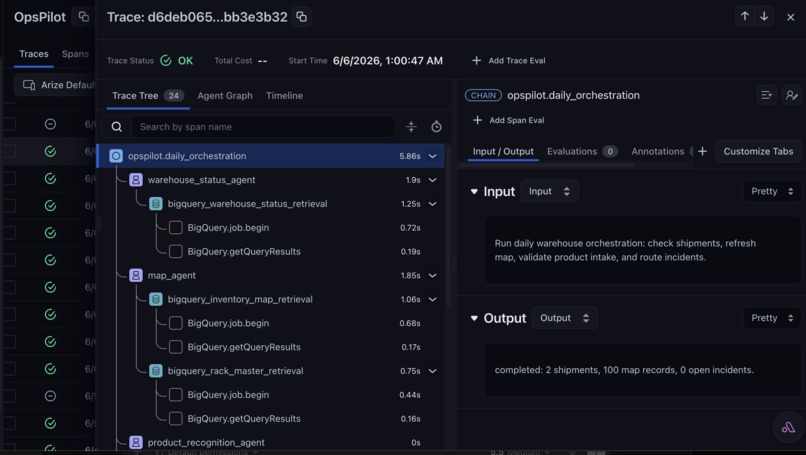806x455 pixels.
Task: Select the Spans tab in background list
Action: [x=75, y=54]
